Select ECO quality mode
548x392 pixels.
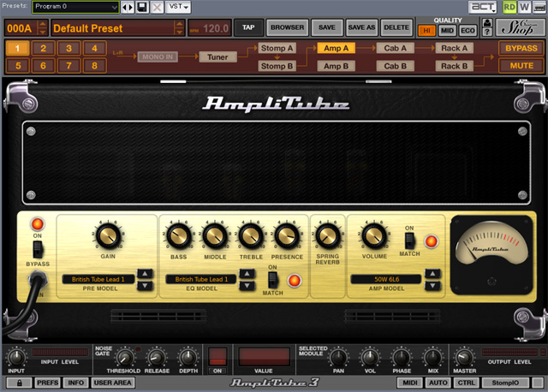point(468,31)
